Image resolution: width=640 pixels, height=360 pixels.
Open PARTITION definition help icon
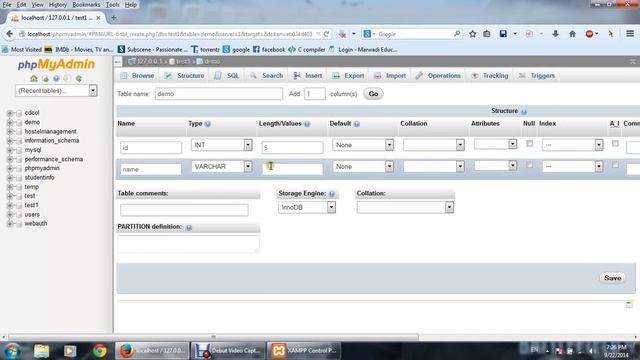[x=189, y=227]
